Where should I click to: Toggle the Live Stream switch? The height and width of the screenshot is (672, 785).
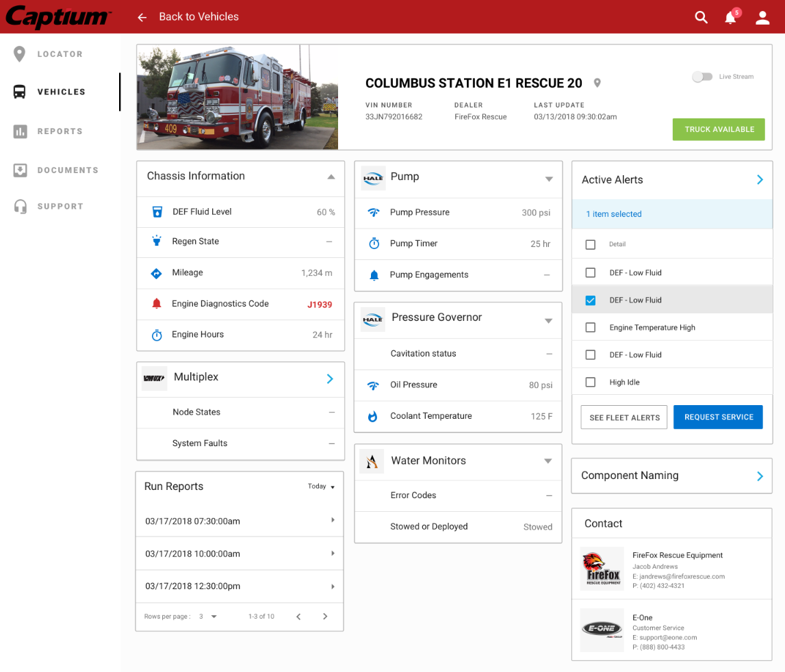(x=702, y=77)
